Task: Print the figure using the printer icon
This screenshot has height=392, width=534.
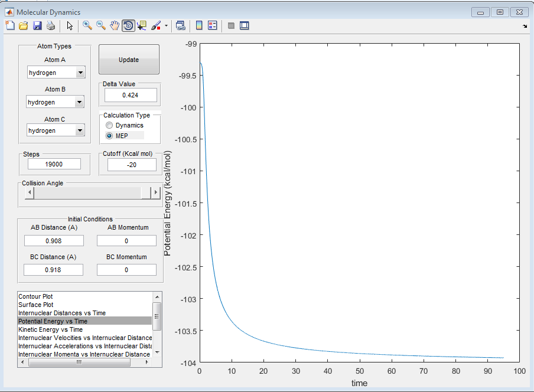Action: tap(51, 25)
